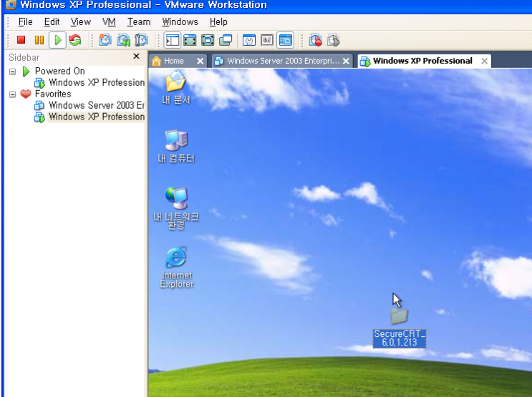Click the red Power Off button
The width and height of the screenshot is (532, 397).
coord(21,40)
